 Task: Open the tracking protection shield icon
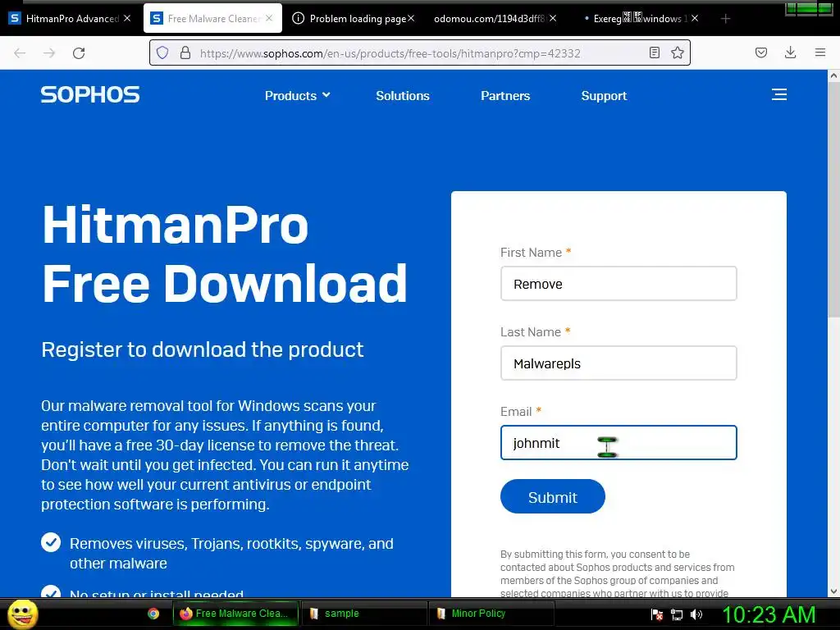click(x=162, y=52)
